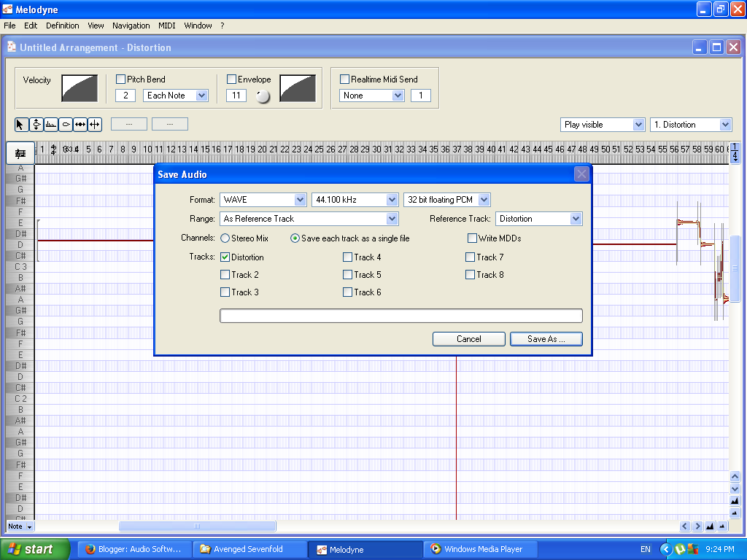This screenshot has width=747, height=560.
Task: Click the velocity curve graph
Action: click(x=80, y=88)
